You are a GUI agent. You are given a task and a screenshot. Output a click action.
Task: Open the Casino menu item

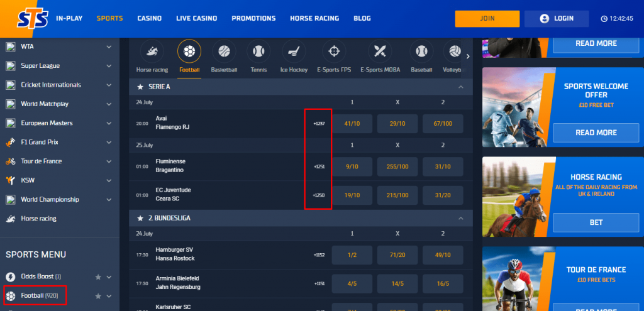(x=149, y=19)
